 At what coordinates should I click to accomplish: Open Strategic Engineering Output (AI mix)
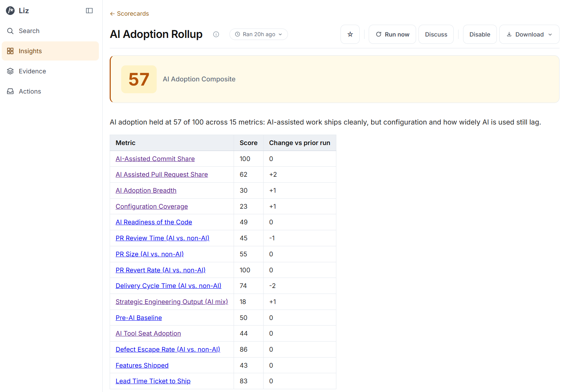(172, 302)
